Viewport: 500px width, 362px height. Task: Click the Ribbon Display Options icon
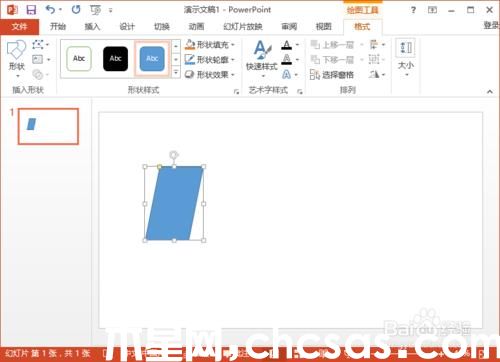point(432,10)
